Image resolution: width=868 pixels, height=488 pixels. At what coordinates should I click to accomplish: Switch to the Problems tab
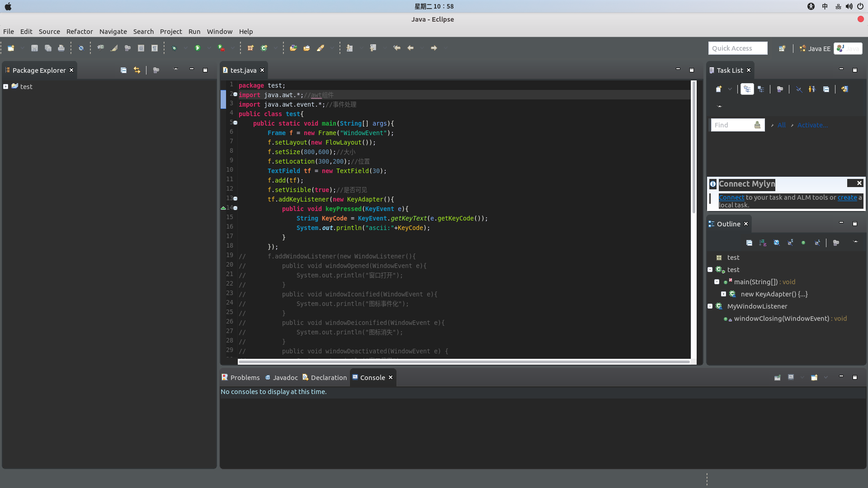click(241, 377)
